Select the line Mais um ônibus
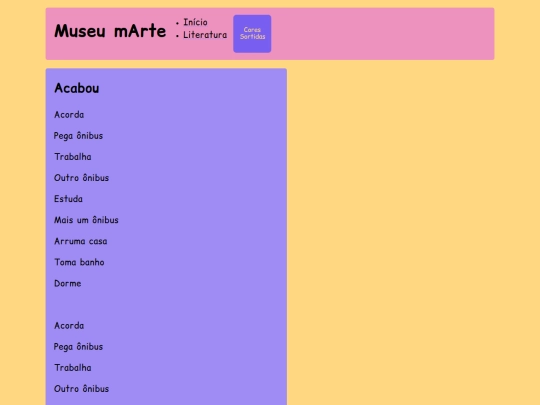Screen dimensions: 540x405 pos(86,220)
